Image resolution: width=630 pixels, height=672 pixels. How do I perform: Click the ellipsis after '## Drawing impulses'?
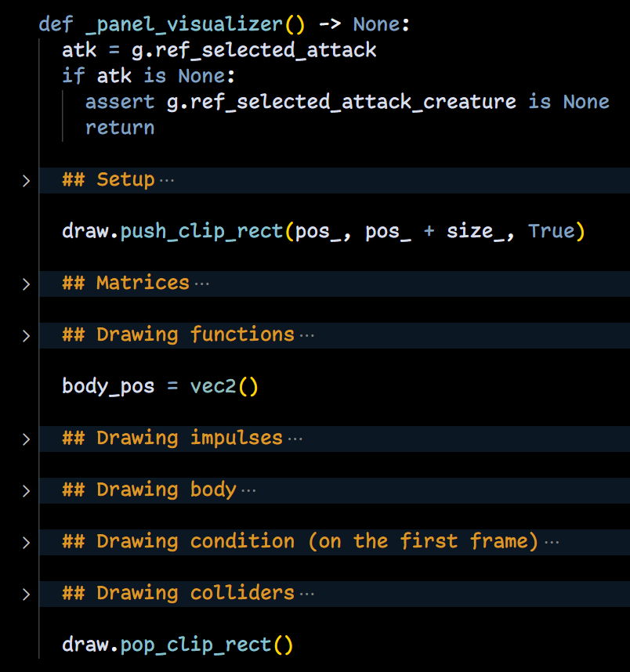(295, 439)
